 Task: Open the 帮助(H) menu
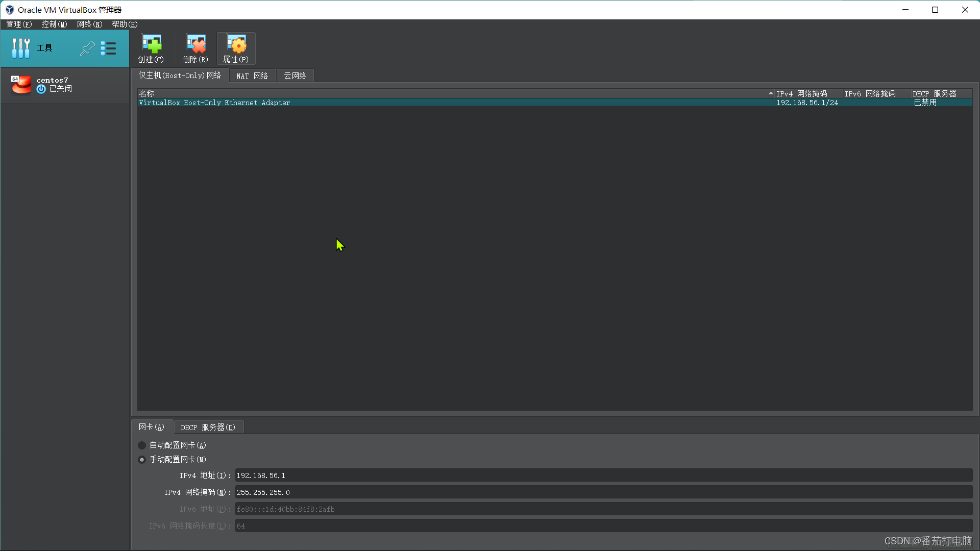point(125,24)
